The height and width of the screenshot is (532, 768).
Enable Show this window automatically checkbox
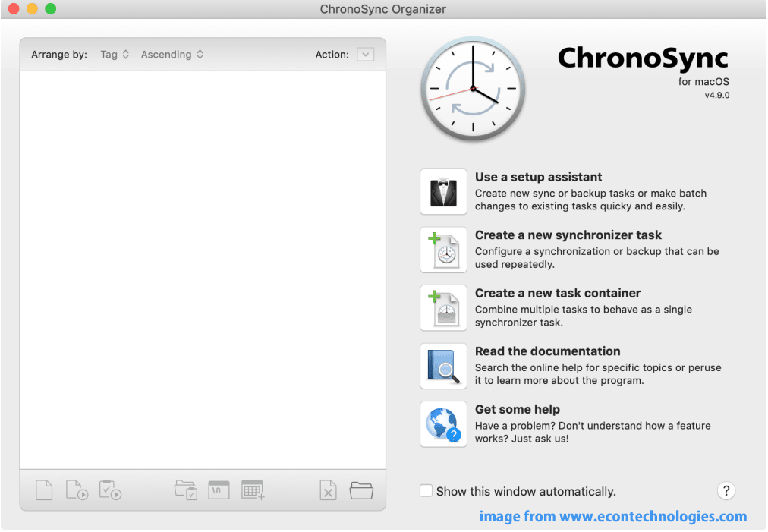point(426,491)
